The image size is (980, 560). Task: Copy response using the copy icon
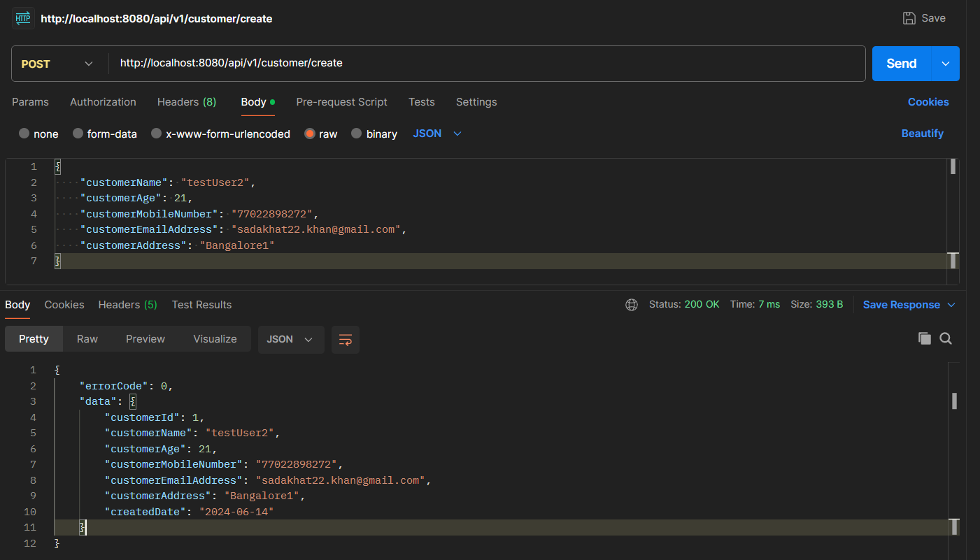point(924,338)
